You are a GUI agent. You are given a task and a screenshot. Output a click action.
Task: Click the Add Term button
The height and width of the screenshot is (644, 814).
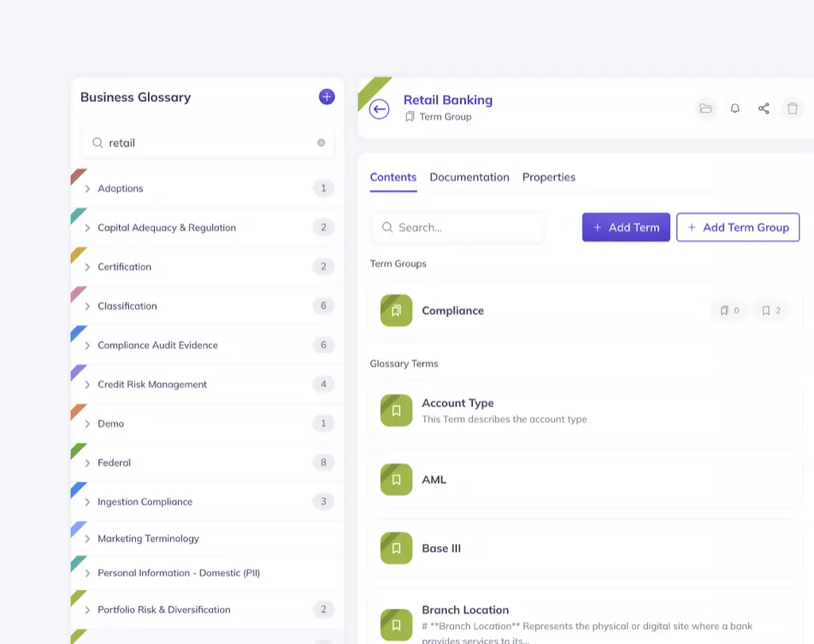[626, 227]
